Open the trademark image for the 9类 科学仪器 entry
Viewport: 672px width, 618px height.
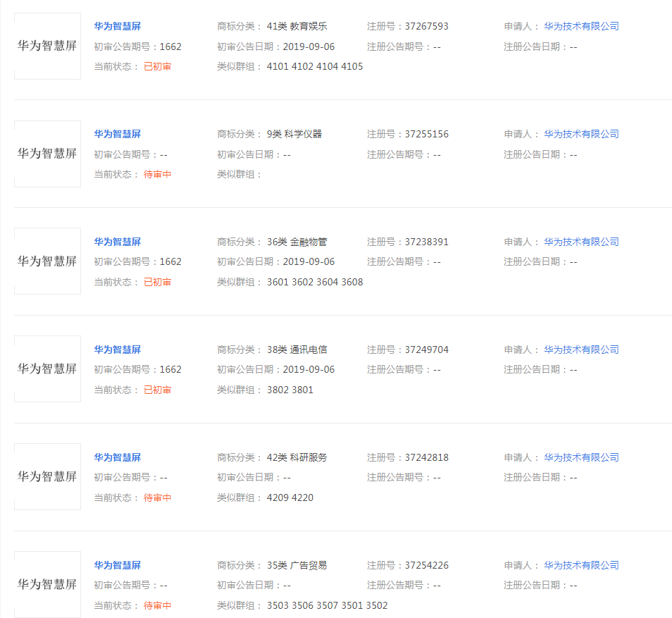click(48, 154)
